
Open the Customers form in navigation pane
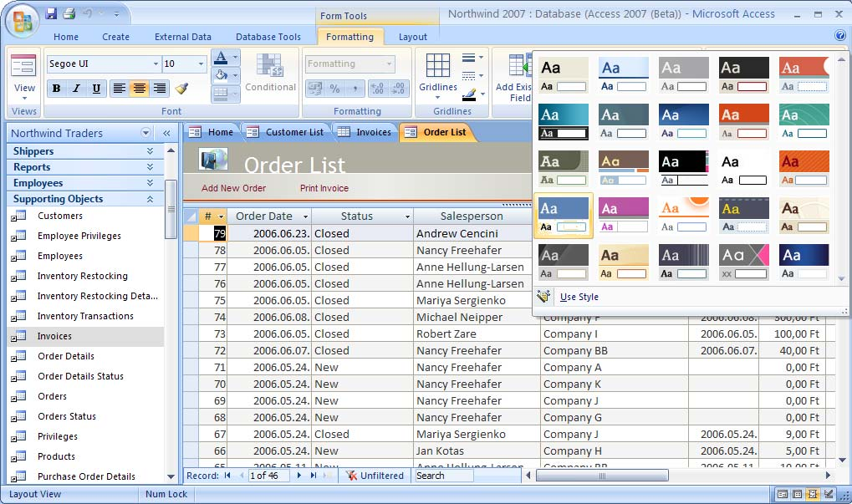point(59,216)
